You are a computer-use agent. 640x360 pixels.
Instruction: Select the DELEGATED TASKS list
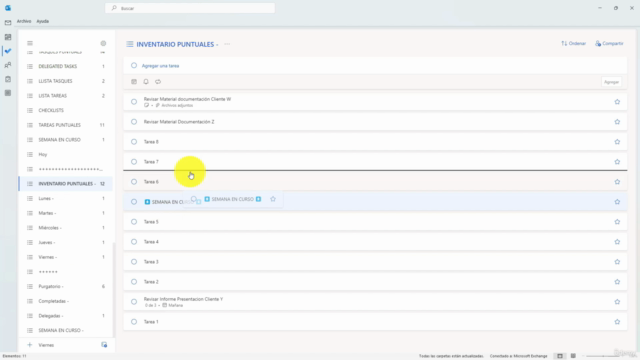click(66, 66)
